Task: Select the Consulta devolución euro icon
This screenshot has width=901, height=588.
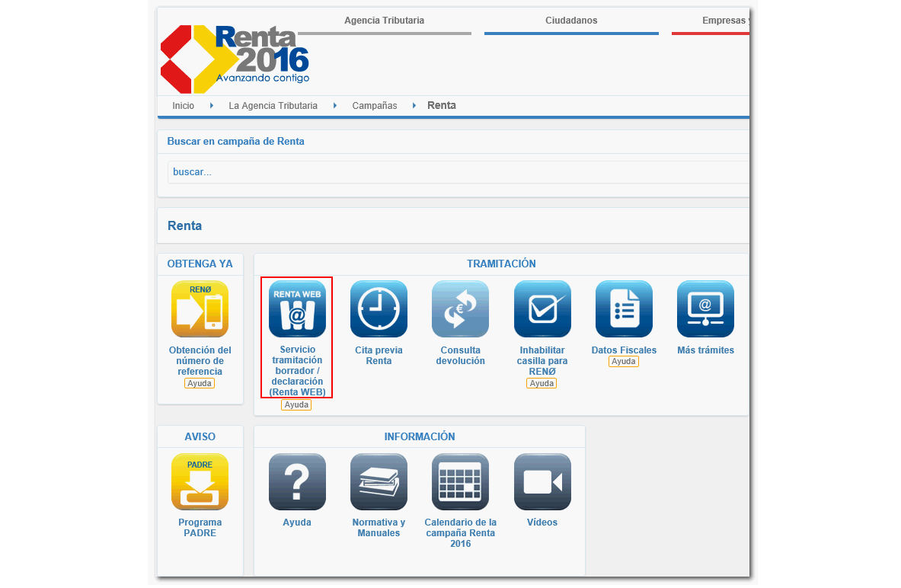Action: click(460, 308)
